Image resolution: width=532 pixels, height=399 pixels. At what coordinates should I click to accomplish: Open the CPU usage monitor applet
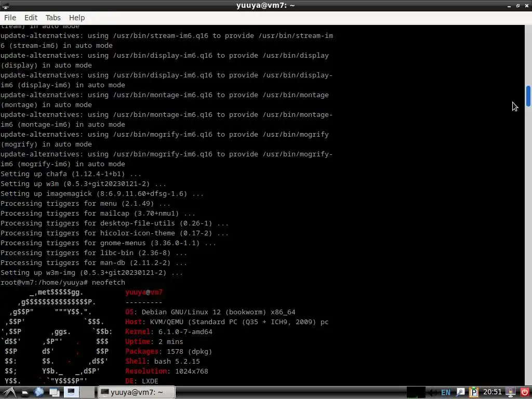coord(416,392)
